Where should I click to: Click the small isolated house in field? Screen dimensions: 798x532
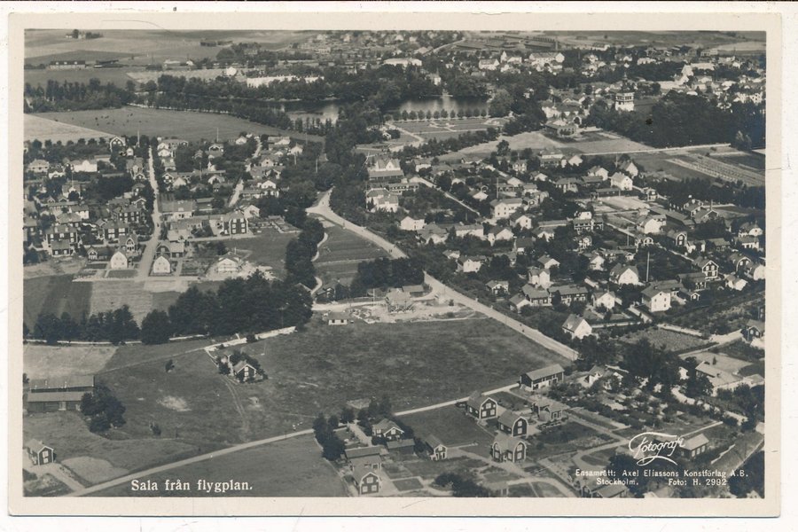[246, 370]
